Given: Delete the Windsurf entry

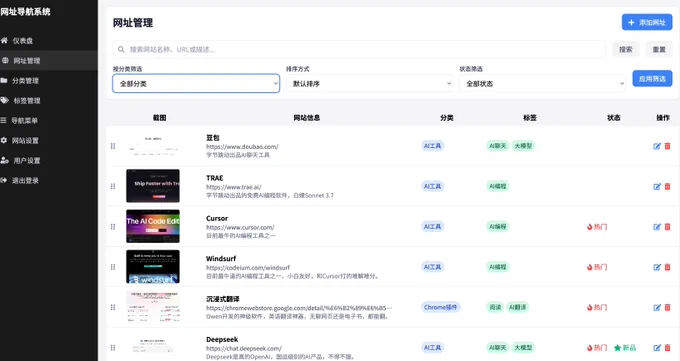Looking at the screenshot, I should (x=667, y=267).
